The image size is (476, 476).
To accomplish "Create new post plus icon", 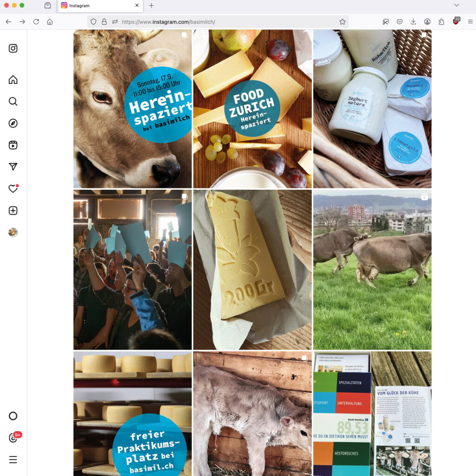I will pos(13,211).
